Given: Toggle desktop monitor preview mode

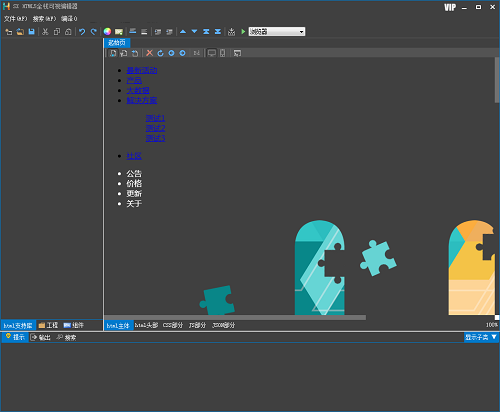Looking at the screenshot, I should coord(212,53).
